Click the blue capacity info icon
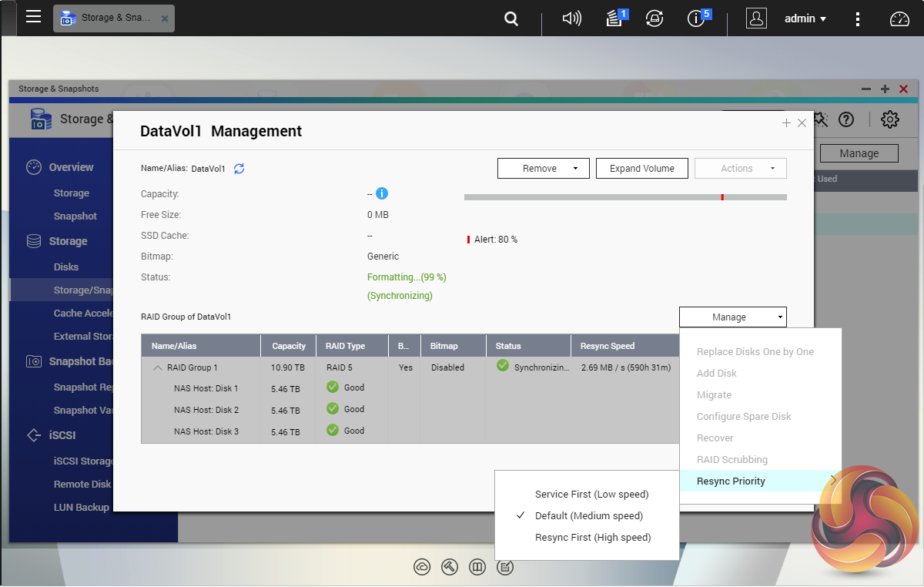The image size is (924, 587). pyautogui.click(x=381, y=194)
